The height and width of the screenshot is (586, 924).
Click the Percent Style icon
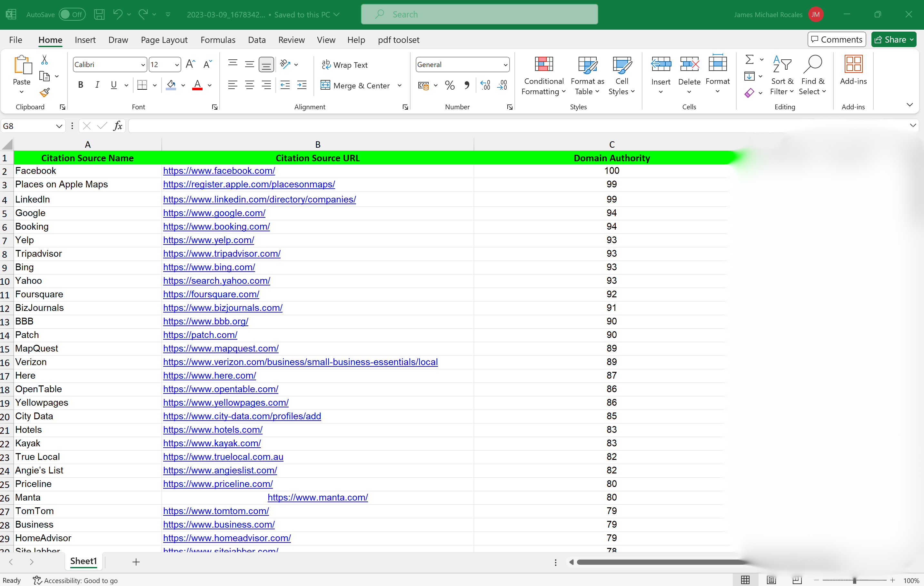point(449,85)
